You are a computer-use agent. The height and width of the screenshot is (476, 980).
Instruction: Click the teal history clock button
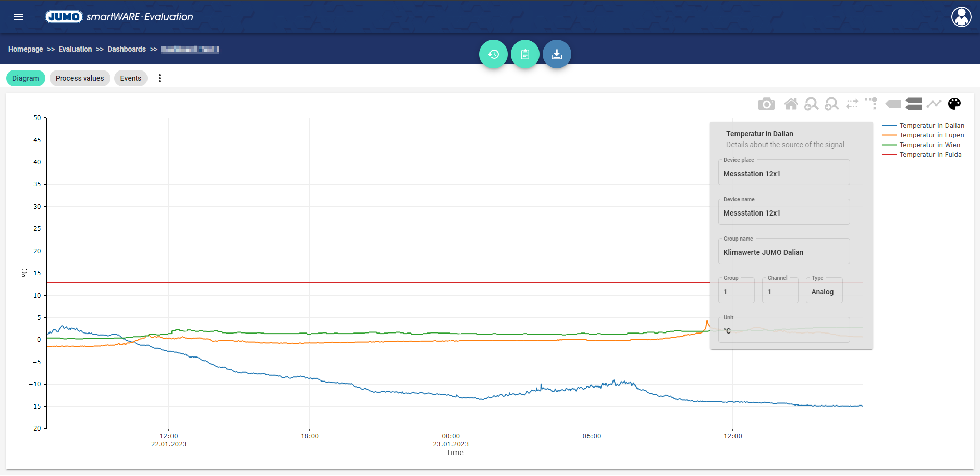493,54
